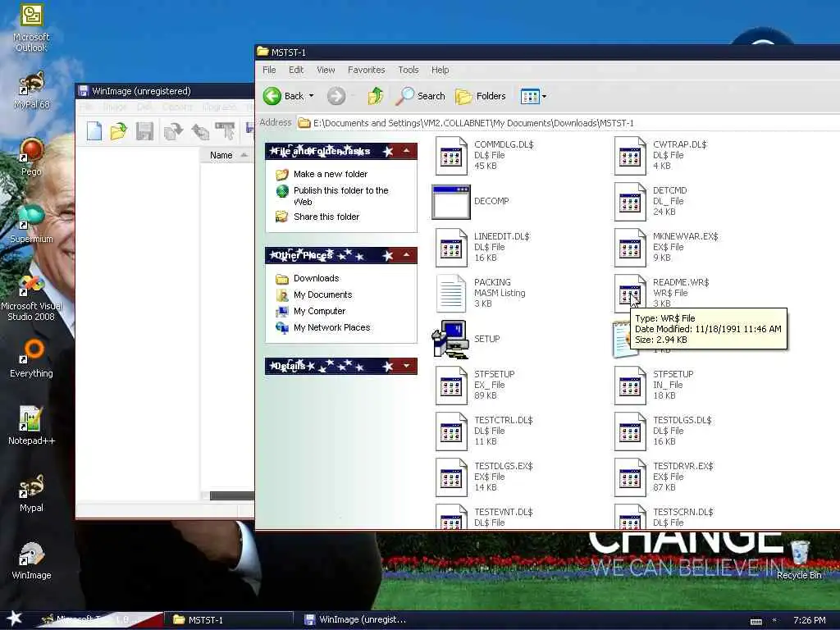Switch to MSTST-1 taskbar button
This screenshot has height=630, width=840.
pyautogui.click(x=228, y=620)
